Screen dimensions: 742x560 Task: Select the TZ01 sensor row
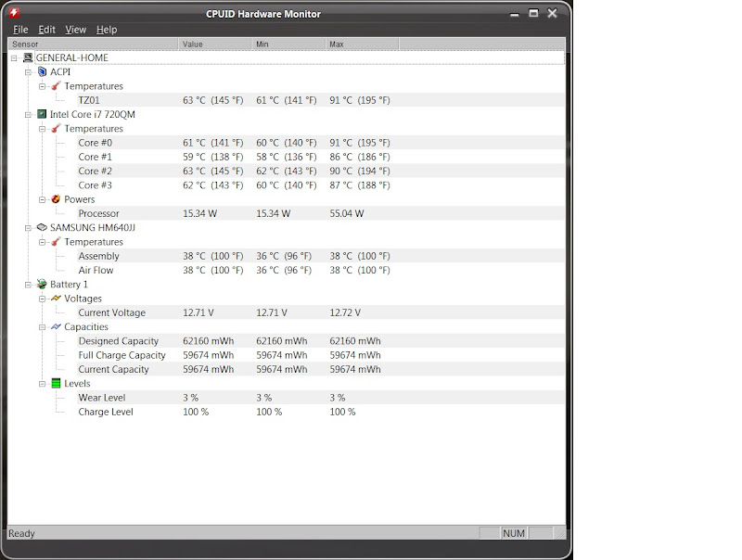pos(321,100)
